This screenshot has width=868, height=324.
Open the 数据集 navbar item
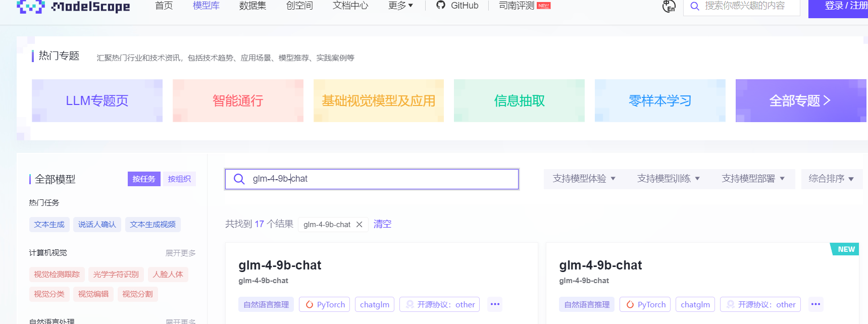252,6
